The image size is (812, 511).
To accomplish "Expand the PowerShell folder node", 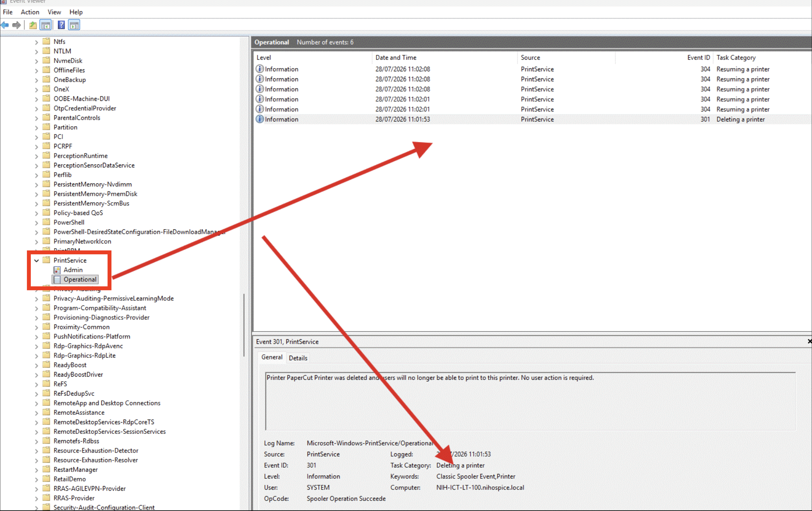I will [x=37, y=223].
